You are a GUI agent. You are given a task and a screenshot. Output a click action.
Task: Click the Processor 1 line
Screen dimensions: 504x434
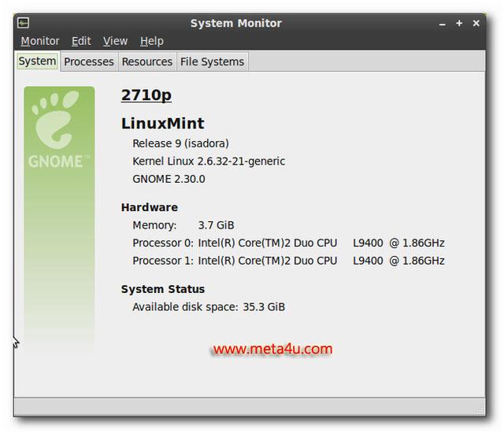point(288,261)
